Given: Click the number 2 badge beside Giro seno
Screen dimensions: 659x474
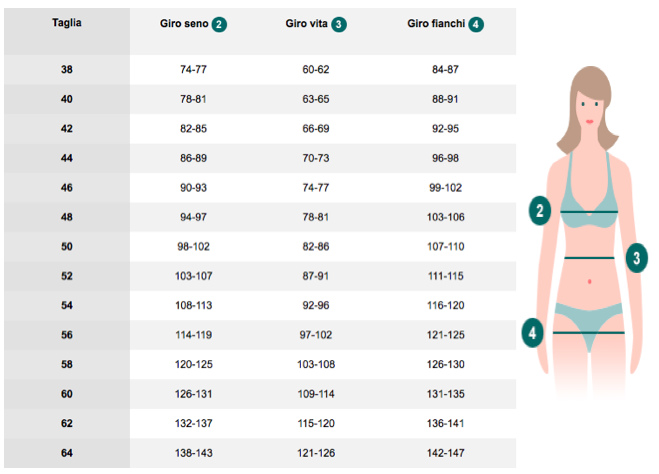Looking at the screenshot, I should click(219, 24).
